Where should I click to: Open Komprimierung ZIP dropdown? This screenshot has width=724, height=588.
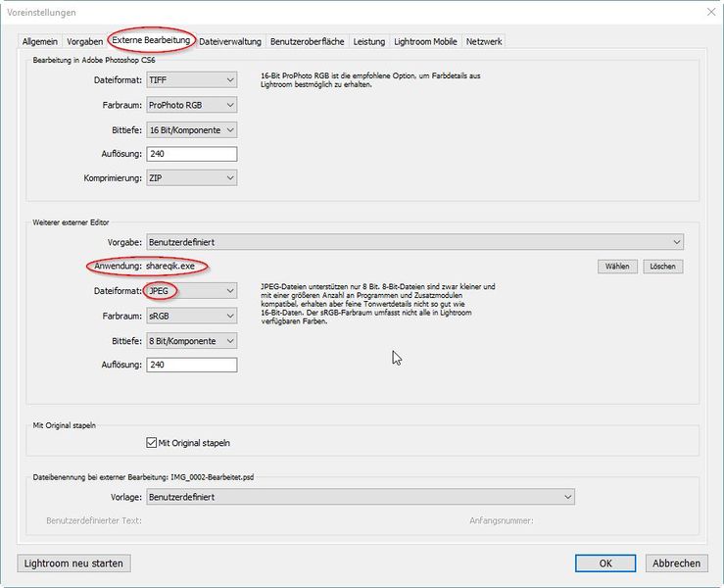(192, 177)
